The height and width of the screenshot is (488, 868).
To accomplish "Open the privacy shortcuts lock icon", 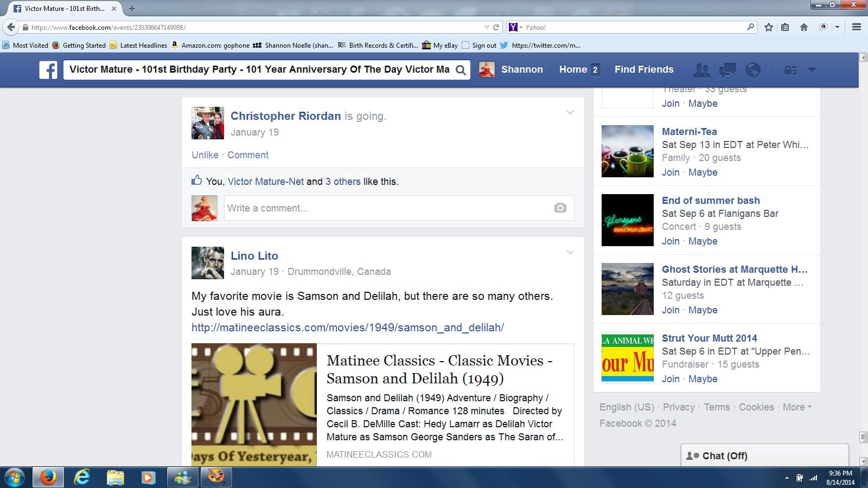I will 790,70.
